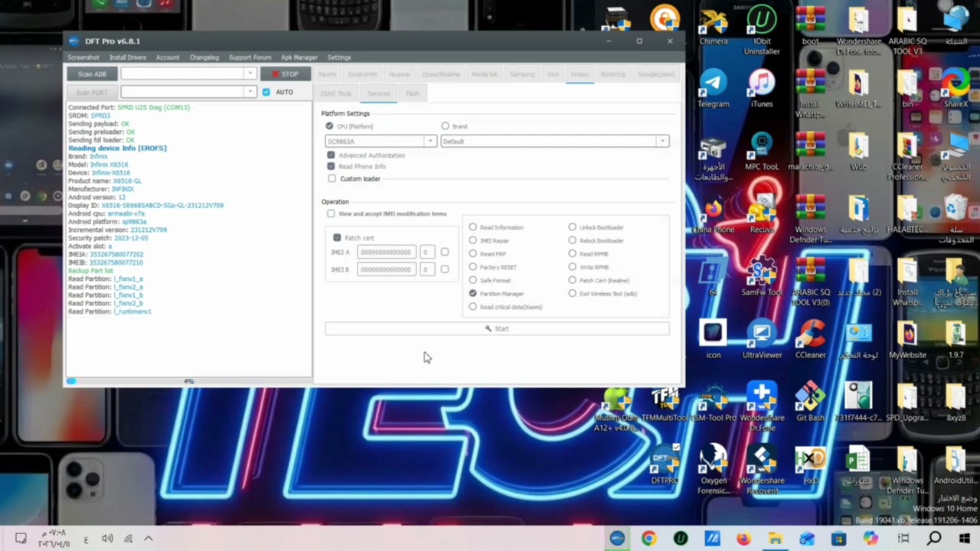Open Wub folder on desktop
The image size is (980, 551).
858,151
